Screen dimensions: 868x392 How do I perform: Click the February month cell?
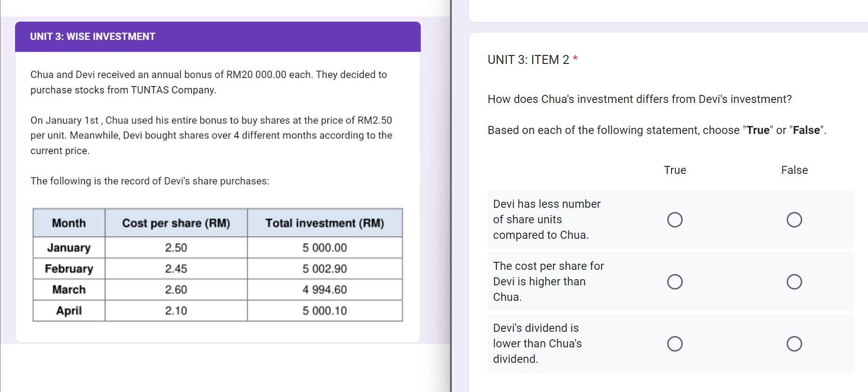(69, 269)
